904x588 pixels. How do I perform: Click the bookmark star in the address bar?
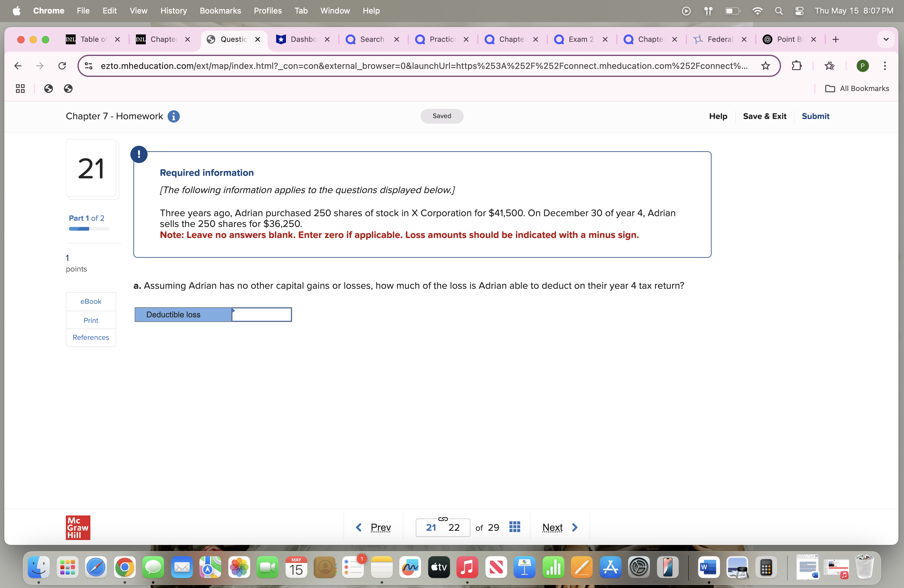(x=765, y=66)
